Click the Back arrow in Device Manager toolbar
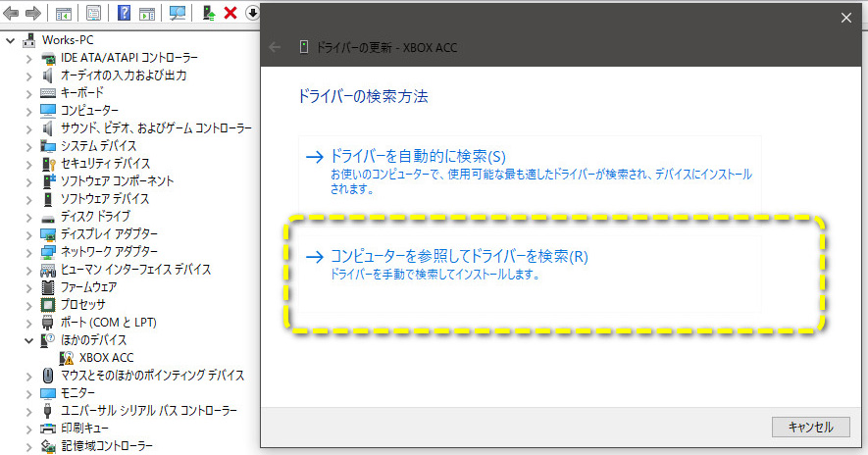 point(11,13)
